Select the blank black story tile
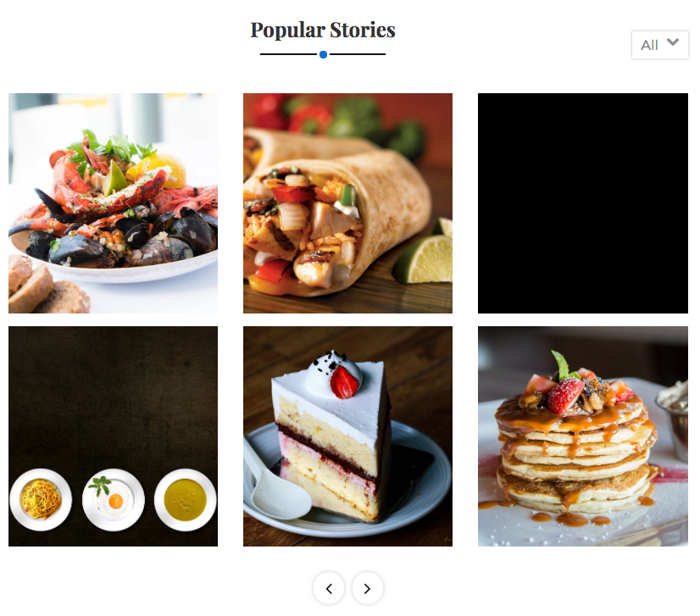Screen dimensions: 700x616 [582, 203]
